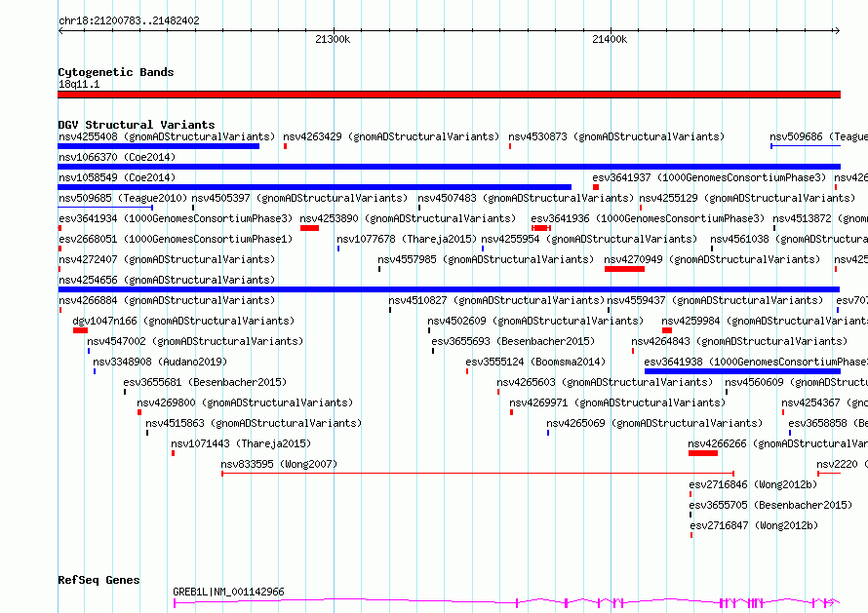Click the nsv4255408 structural variant label
Image resolution: width=868 pixels, height=613 pixels.
coord(167,136)
